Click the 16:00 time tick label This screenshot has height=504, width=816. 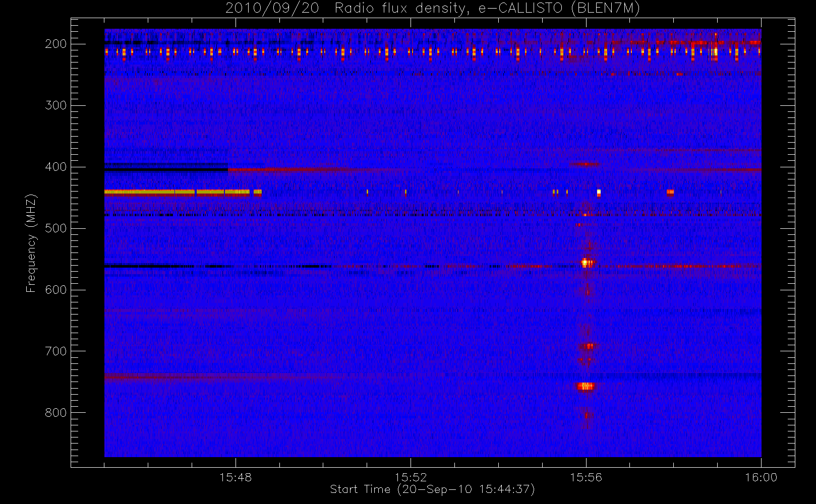pyautogui.click(x=761, y=477)
